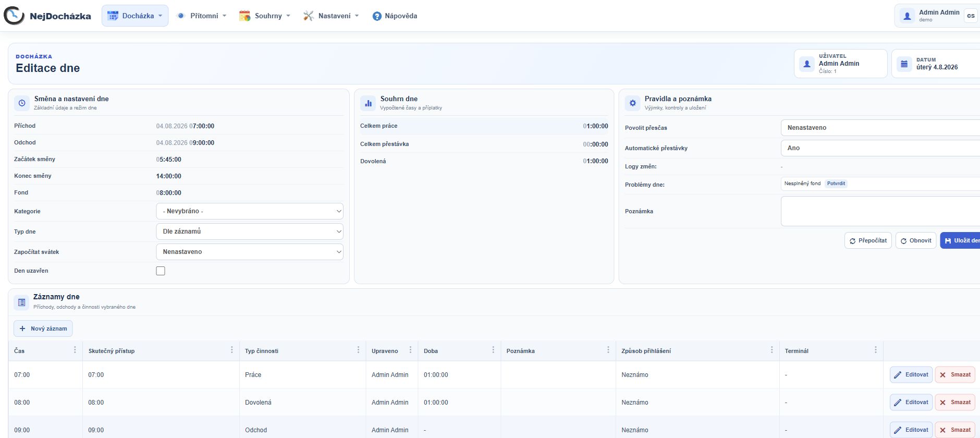
Task: Sort by the Čas column header
Action: [19, 351]
